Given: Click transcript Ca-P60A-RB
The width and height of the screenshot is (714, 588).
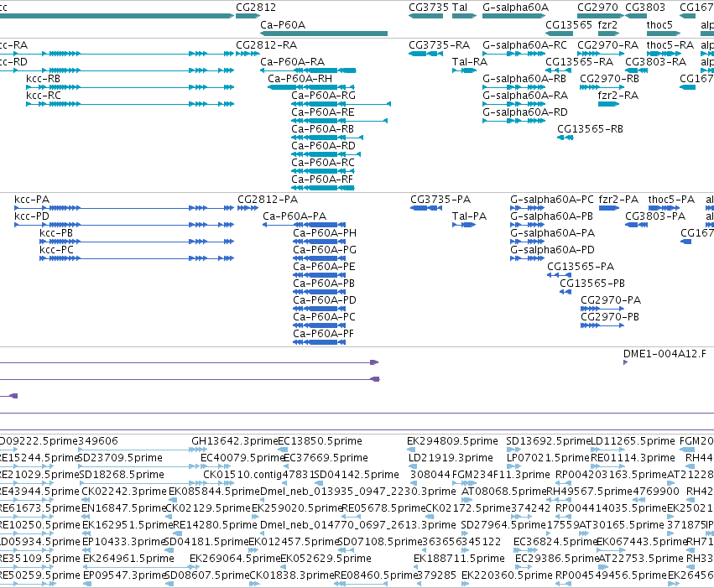Looking at the screenshot, I should [322, 129].
